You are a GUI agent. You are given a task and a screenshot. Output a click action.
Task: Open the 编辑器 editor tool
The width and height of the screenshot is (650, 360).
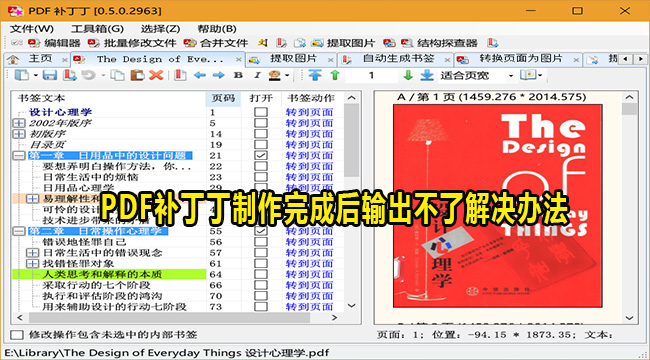click(54, 43)
